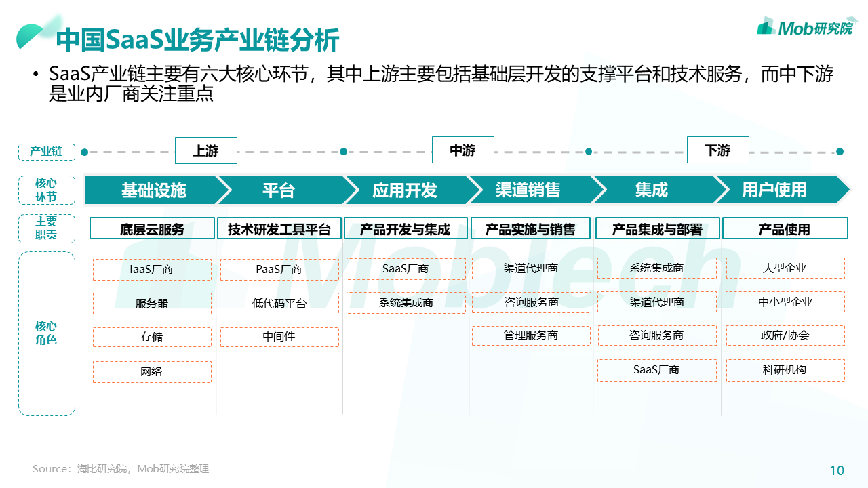Select the 应用开发 arrow segment

(406, 190)
